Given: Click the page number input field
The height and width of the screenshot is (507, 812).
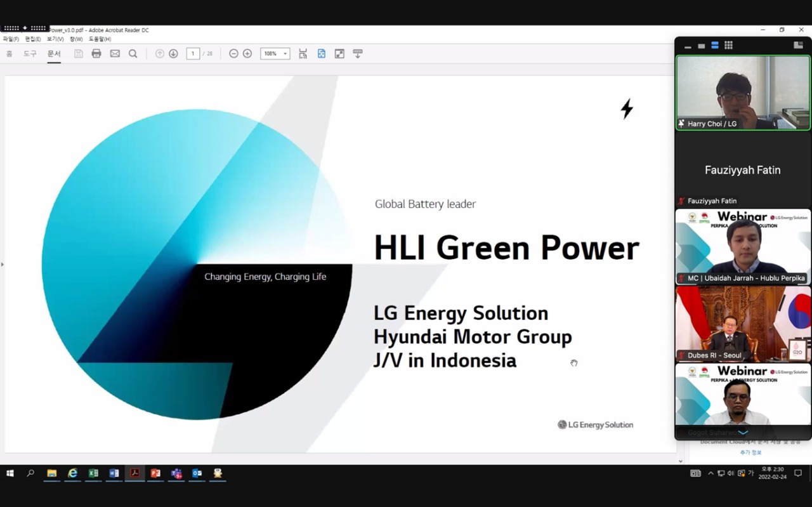Looking at the screenshot, I should tap(193, 54).
